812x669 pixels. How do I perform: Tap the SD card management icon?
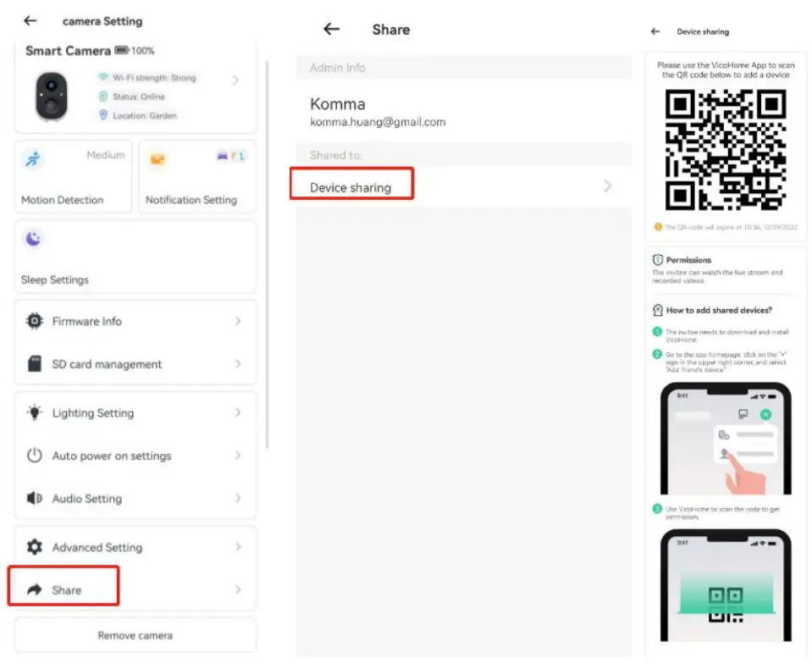pos(35,364)
